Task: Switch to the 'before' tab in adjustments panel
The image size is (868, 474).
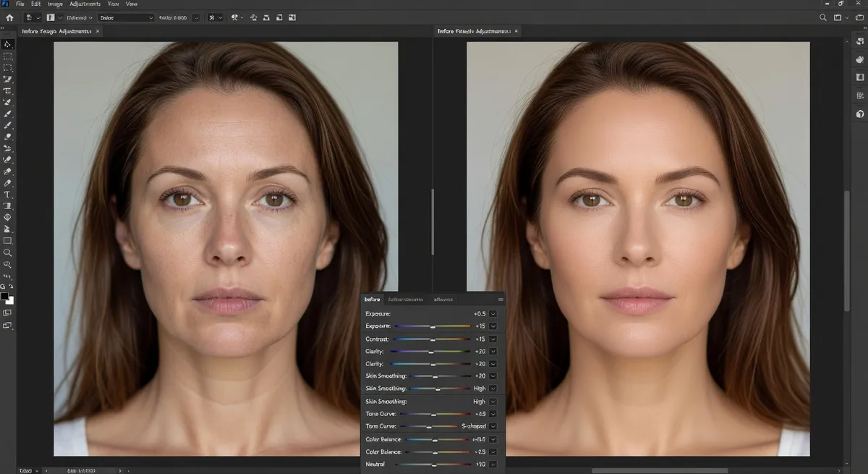Action: pyautogui.click(x=372, y=299)
